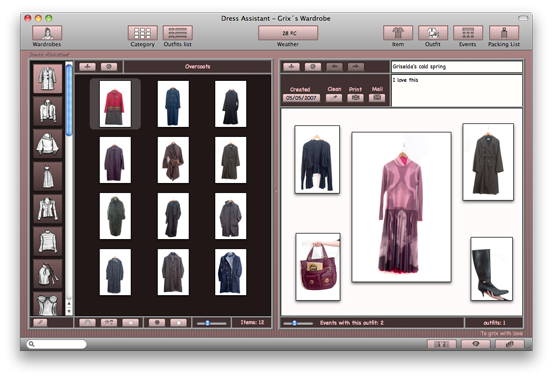
Task: Click the Outfit toolbar icon
Action: click(x=433, y=33)
